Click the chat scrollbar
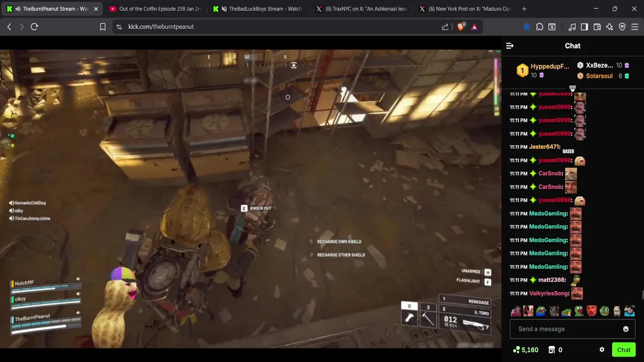This screenshot has width=644, height=362. (x=642, y=296)
